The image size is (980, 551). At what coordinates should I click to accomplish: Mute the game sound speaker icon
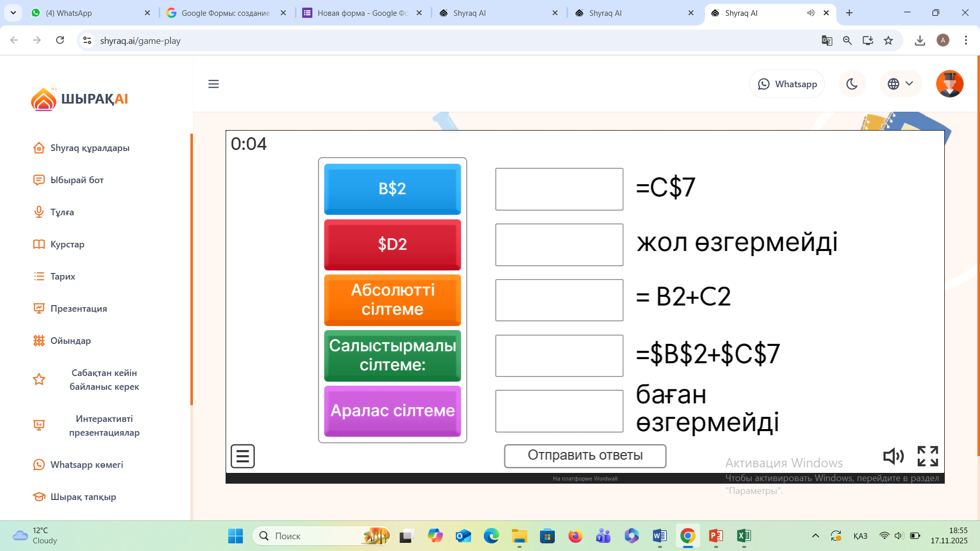click(893, 456)
